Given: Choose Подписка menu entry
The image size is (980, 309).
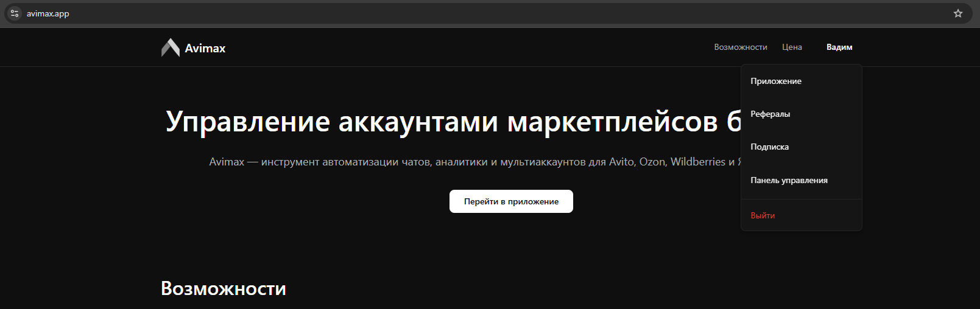Looking at the screenshot, I should point(802,147).
